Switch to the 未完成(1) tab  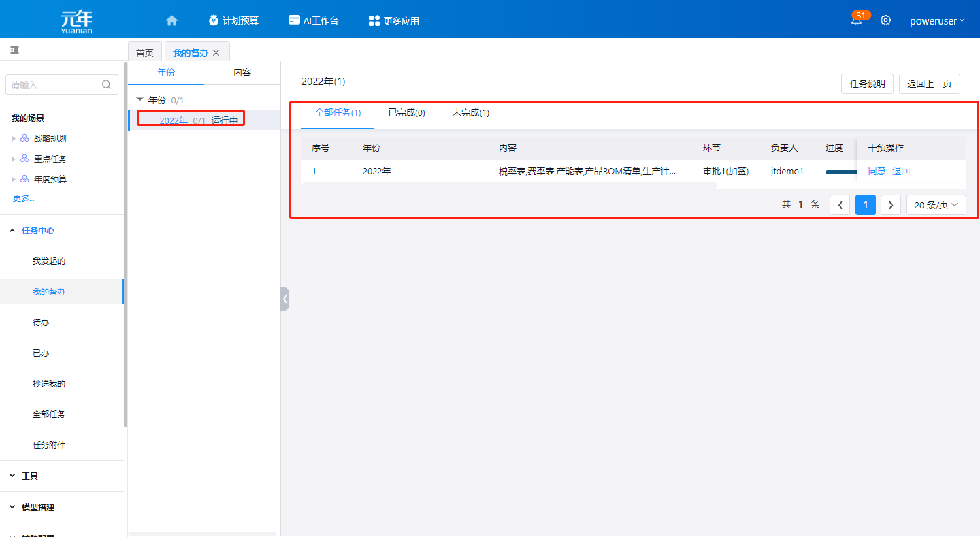coord(470,113)
